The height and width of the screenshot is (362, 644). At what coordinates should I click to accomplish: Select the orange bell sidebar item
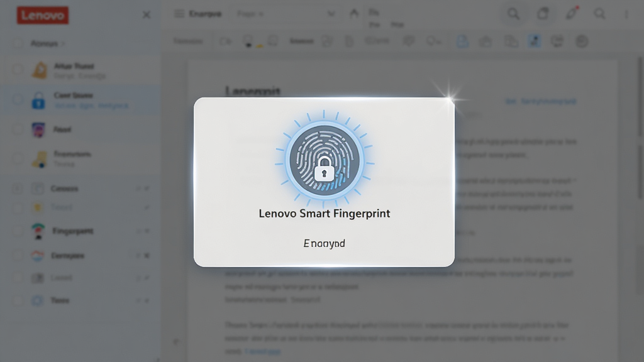tap(40, 70)
